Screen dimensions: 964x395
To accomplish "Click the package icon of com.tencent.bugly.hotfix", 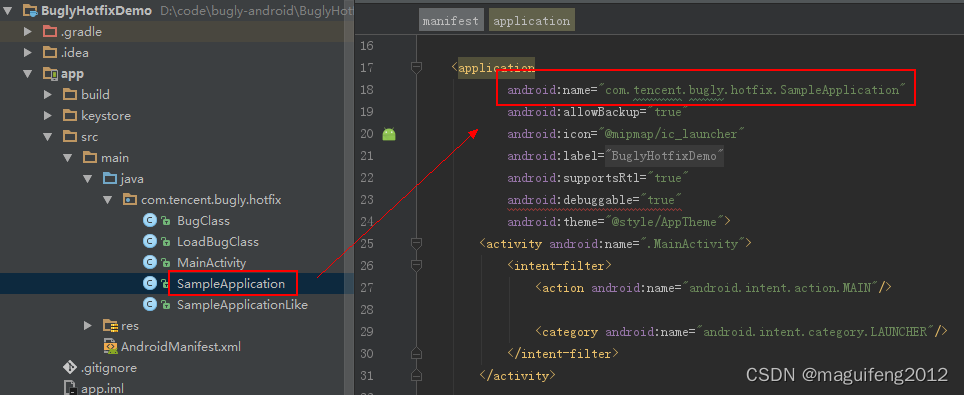I will coord(130,199).
